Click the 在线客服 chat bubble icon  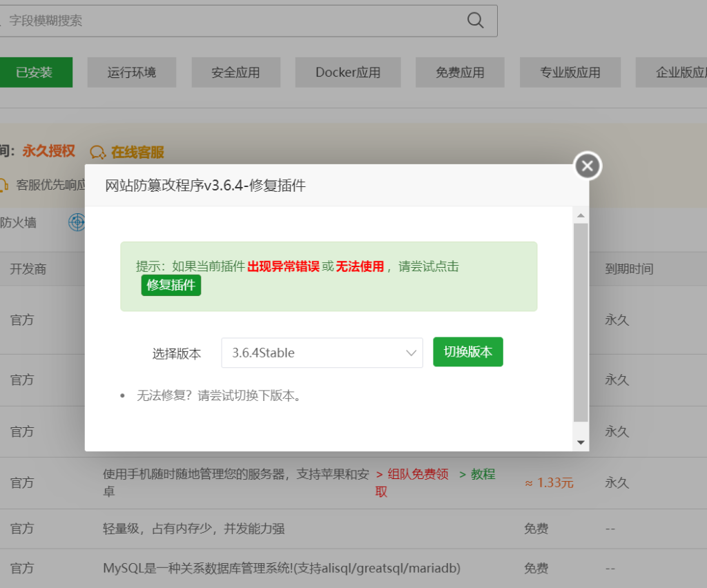(x=98, y=153)
